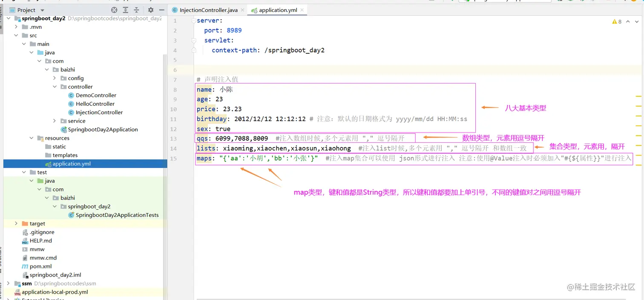Image resolution: width=644 pixels, height=300 pixels.
Task: Click the .gitignore file icon
Action: point(25,232)
